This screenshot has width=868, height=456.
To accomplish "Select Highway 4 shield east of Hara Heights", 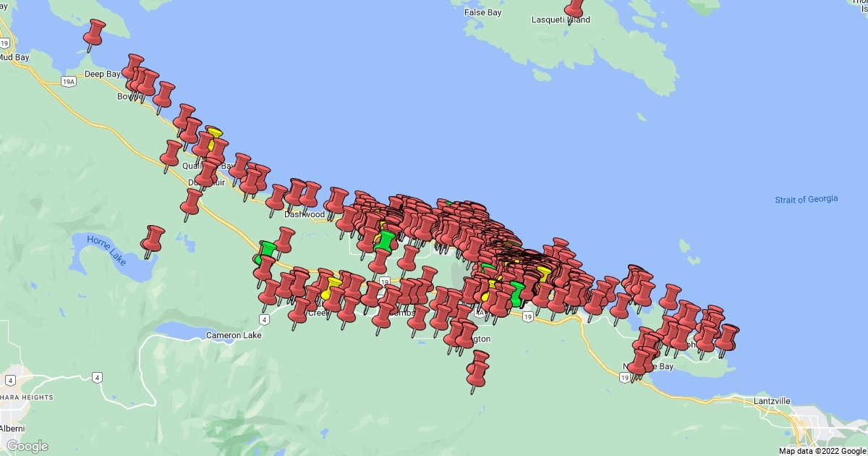I will point(97,377).
